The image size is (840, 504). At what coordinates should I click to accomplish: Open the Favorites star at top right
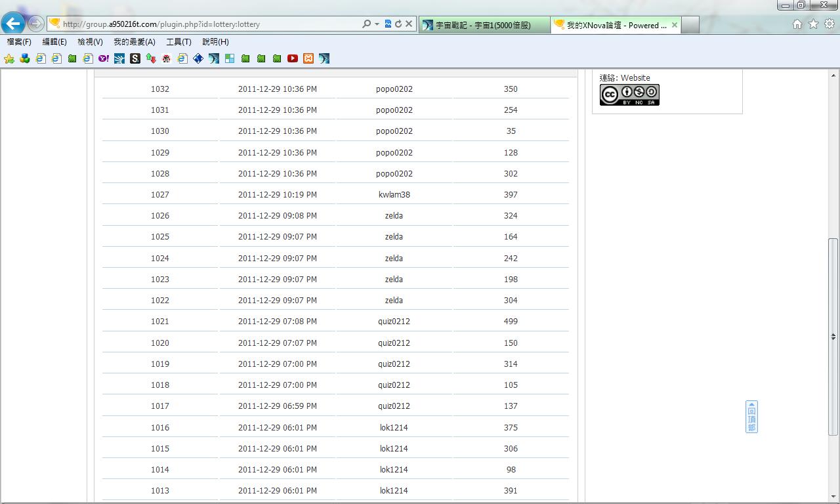pyautogui.click(x=813, y=24)
